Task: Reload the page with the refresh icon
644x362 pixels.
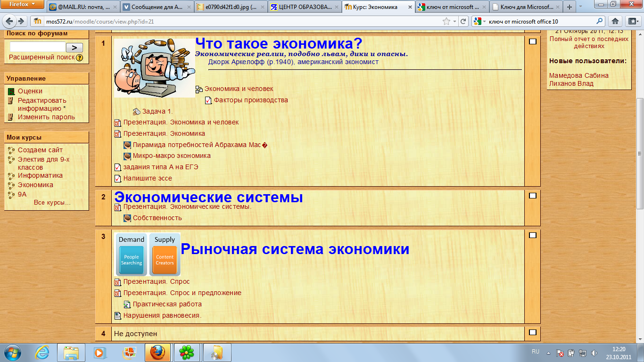Action: pos(463,21)
